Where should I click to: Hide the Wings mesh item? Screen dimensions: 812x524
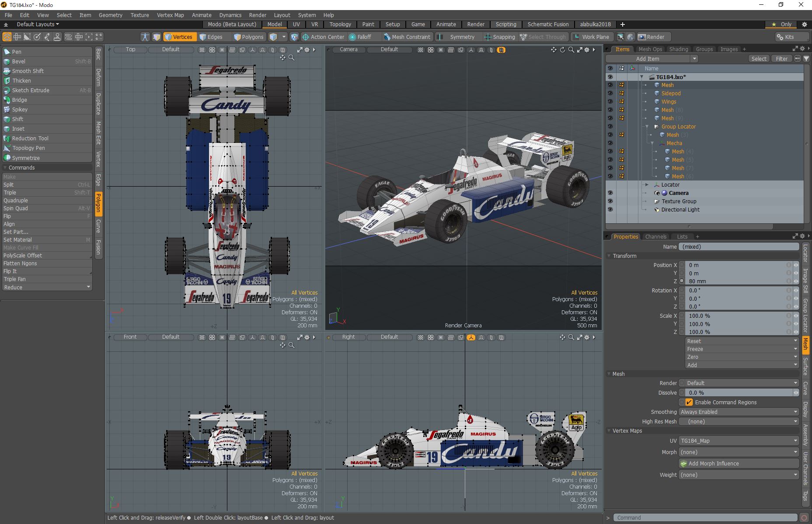click(x=610, y=101)
